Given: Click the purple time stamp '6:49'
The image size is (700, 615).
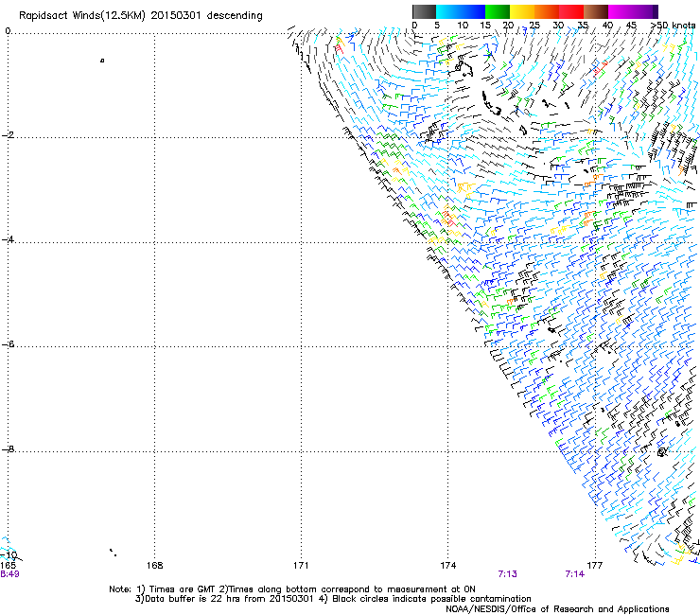Looking at the screenshot, I should pyautogui.click(x=9, y=574).
